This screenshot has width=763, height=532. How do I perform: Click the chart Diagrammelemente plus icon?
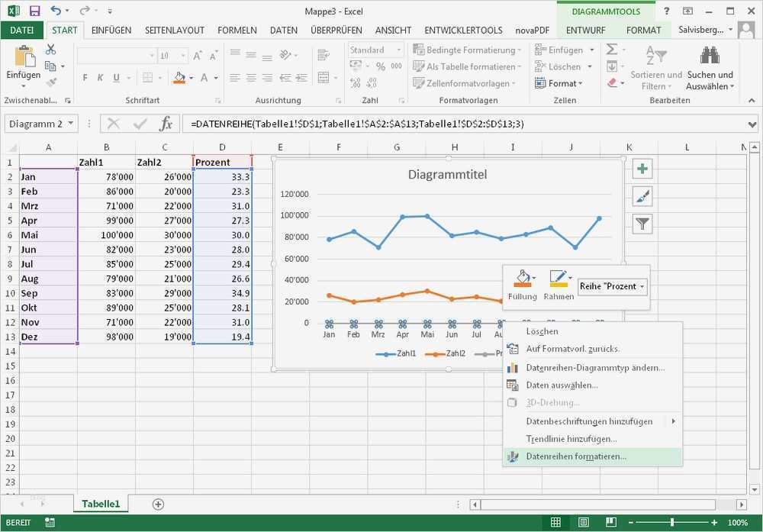coord(642,168)
